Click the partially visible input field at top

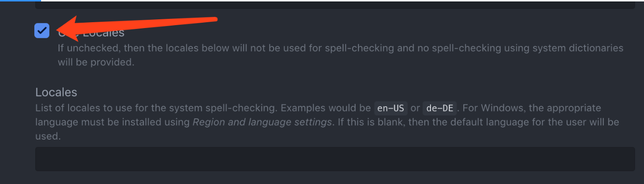click(x=335, y=4)
